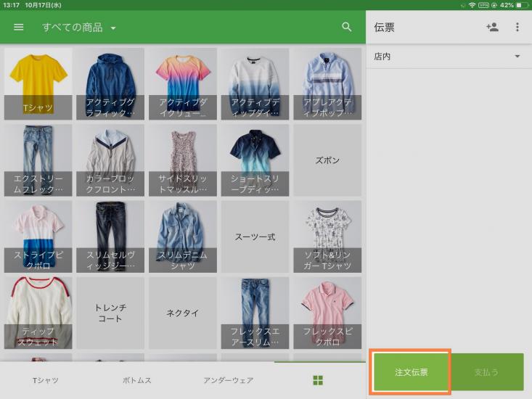Viewport: 532px width, 399px height.
Task: Open the 店内 dining option dropdown
Action: coord(447,57)
